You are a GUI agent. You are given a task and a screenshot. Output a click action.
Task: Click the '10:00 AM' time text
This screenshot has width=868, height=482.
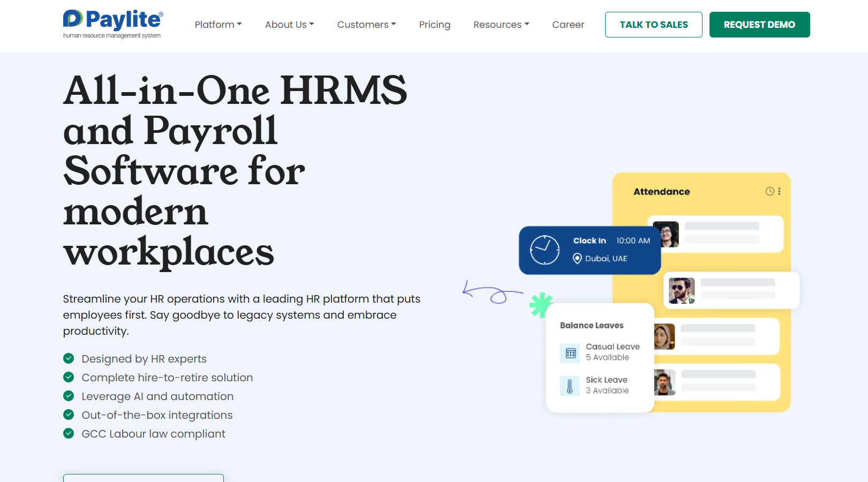click(633, 240)
